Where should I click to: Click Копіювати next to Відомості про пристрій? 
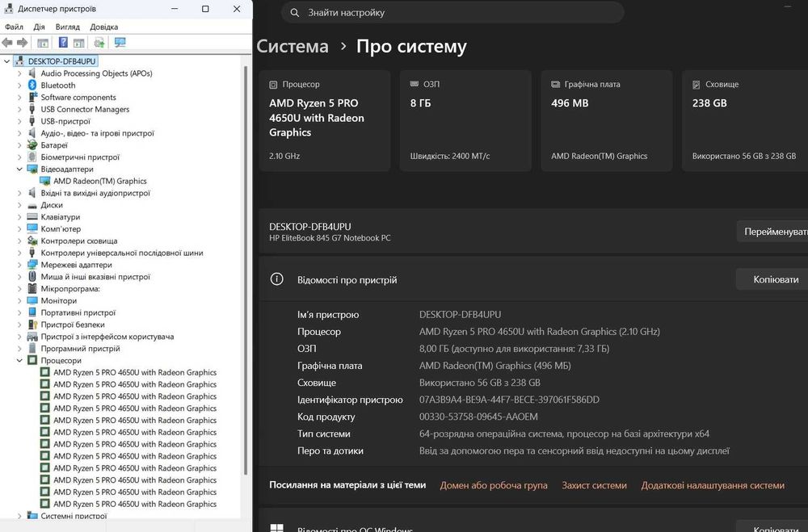tap(775, 279)
